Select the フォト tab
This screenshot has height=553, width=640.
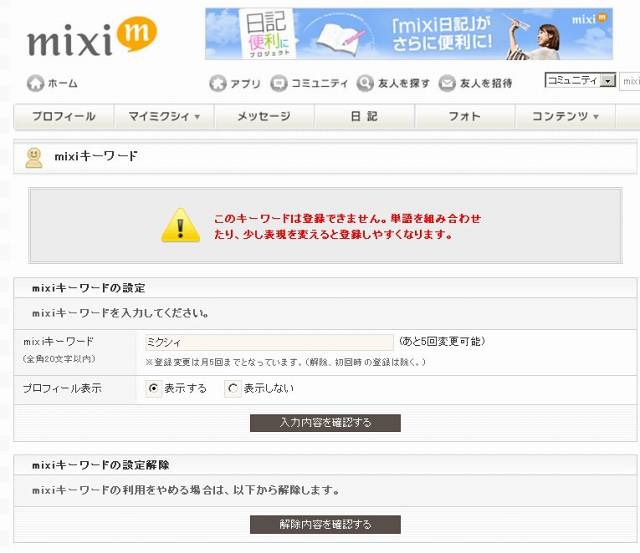pyautogui.click(x=465, y=117)
